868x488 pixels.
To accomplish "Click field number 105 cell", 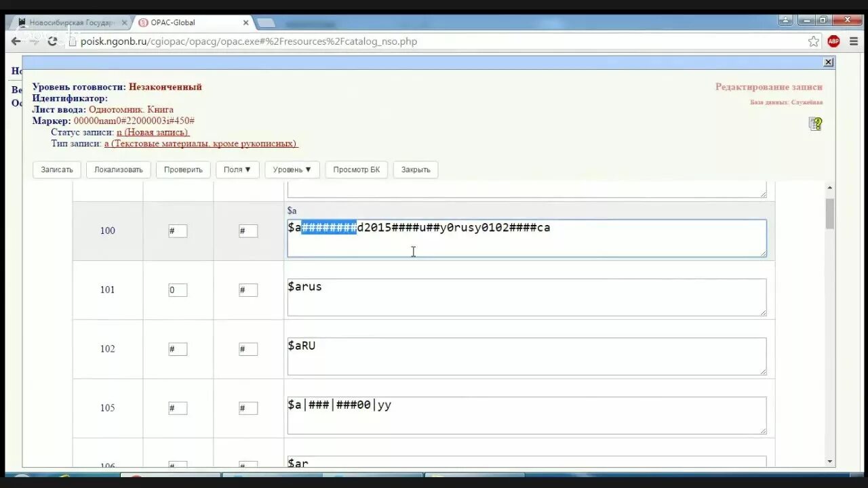I will pos(108,407).
